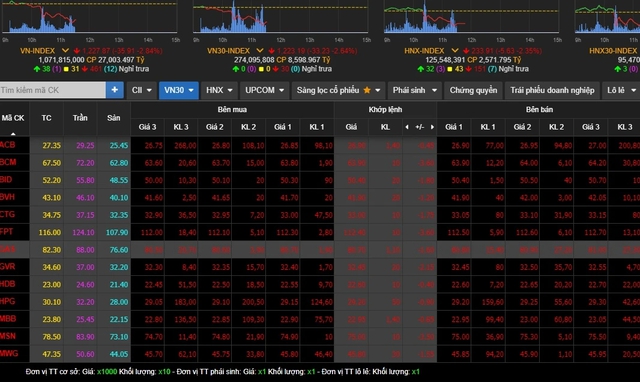Click the blue plus add-symbol button
Screen dimensions: 640x382
[115, 90]
